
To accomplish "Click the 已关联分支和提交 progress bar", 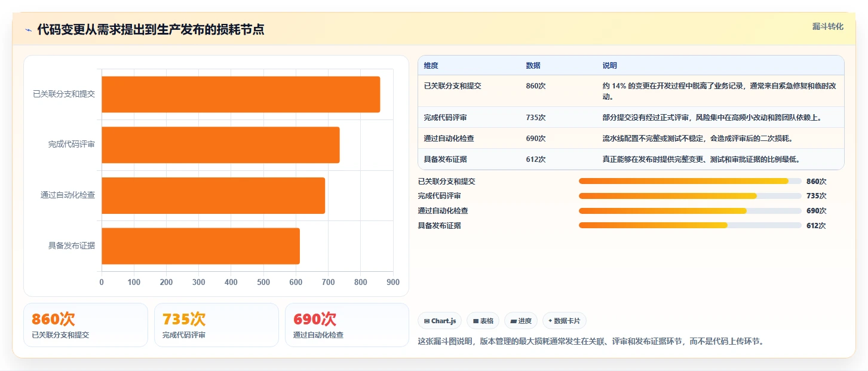I will [690, 181].
